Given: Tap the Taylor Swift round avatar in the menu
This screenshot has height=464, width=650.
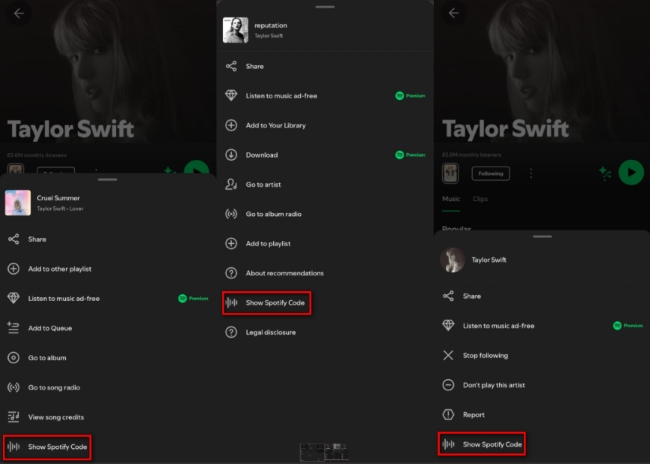Looking at the screenshot, I should pos(452,260).
